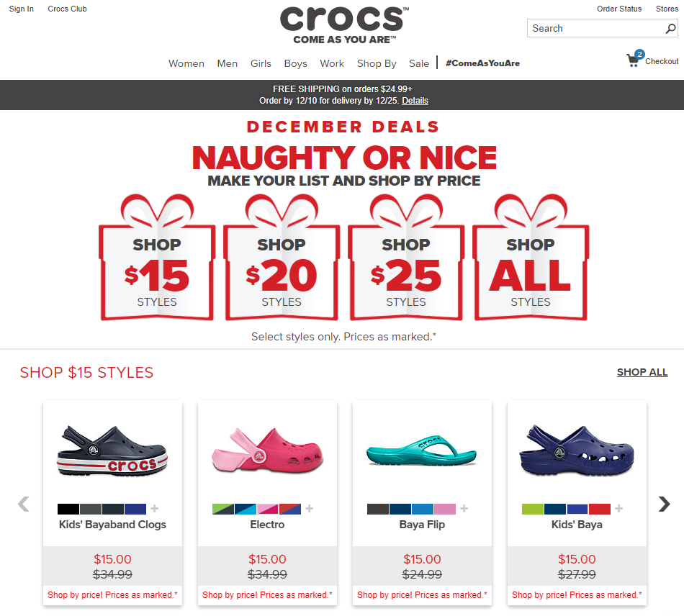Click the Shop All Styles gift box
Image resolution: width=684 pixels, height=616 pixels.
click(x=531, y=268)
